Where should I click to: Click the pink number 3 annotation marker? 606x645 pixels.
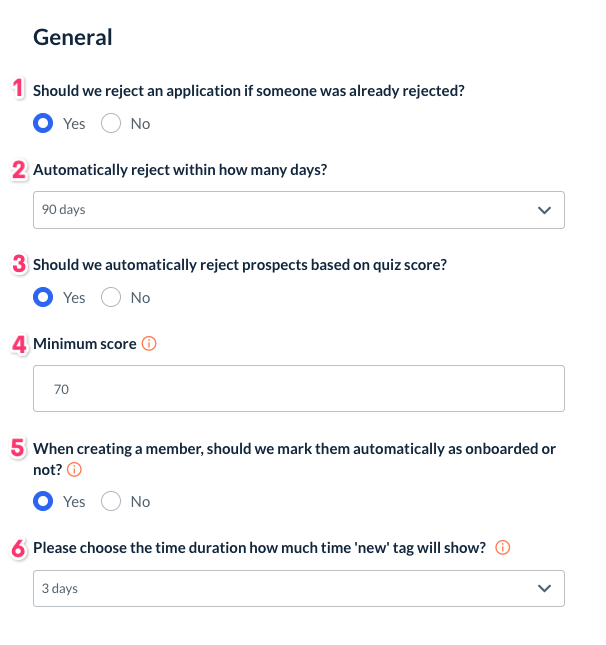coord(18,264)
